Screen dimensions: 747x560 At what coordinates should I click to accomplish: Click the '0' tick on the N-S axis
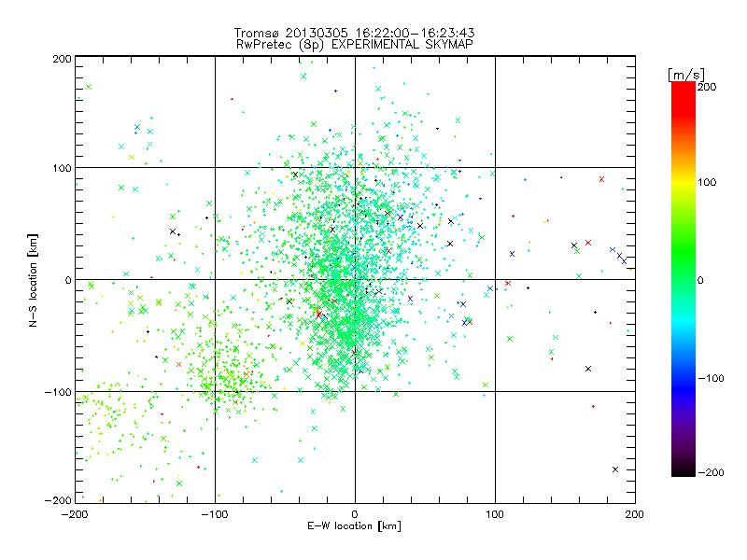(x=68, y=280)
